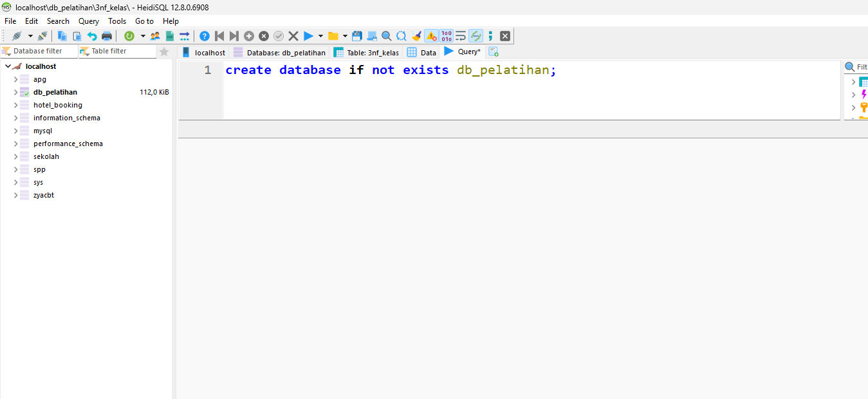Toggle stop on errors warning icon
This screenshot has width=868, height=399.
tap(431, 36)
